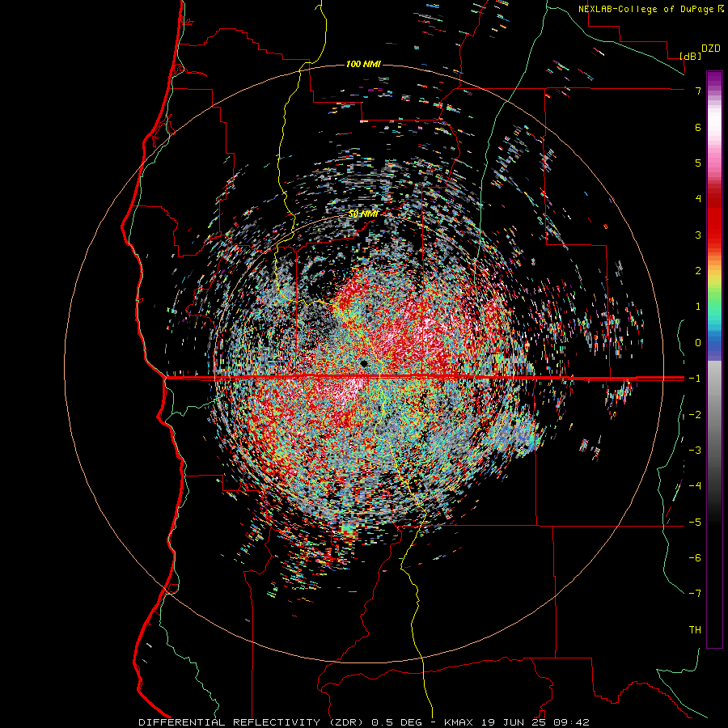This screenshot has width=728, height=728.
Task: Click the red color bar section near 3 dB
Action: click(x=714, y=235)
